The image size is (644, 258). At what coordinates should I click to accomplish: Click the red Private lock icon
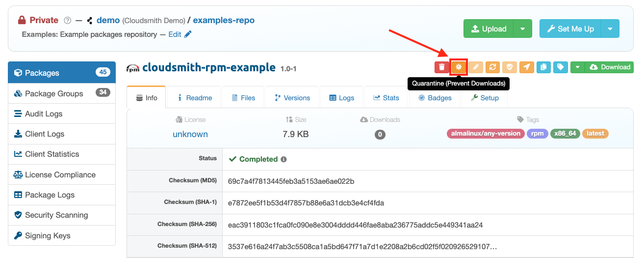(22, 20)
